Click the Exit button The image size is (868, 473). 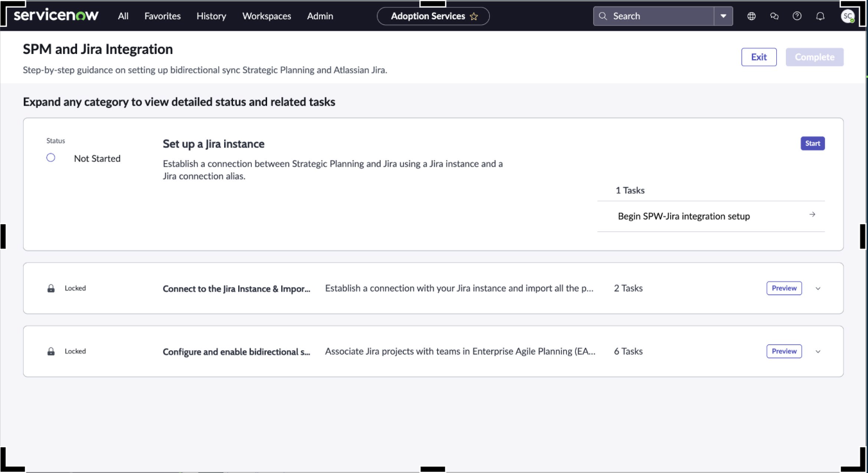[759, 57]
